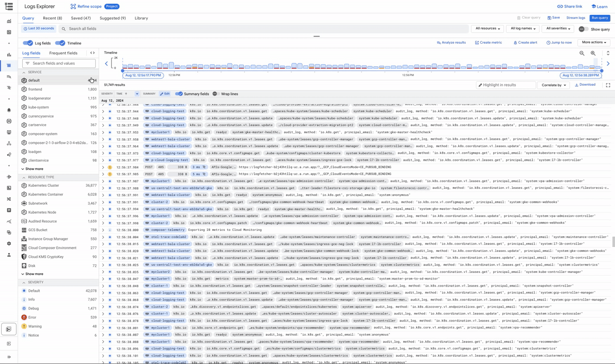Zoom out the timeline
This screenshot has width=615, height=364.
(582, 53)
